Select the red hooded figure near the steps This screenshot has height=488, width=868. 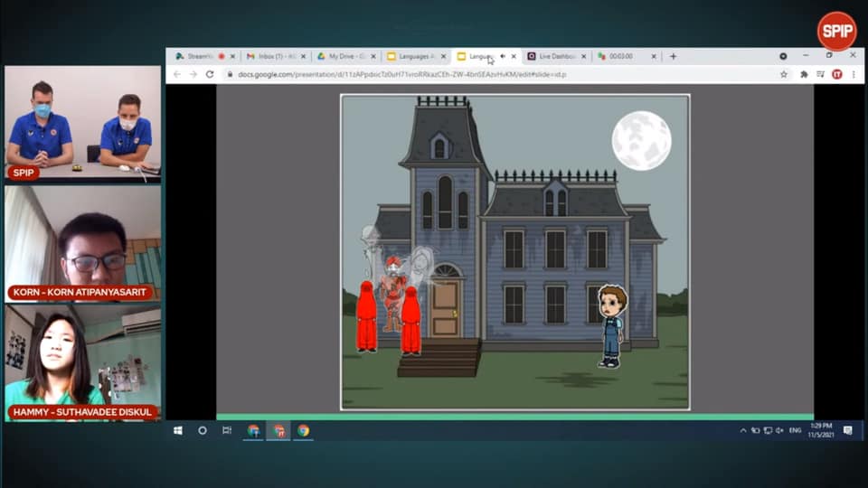[410, 320]
